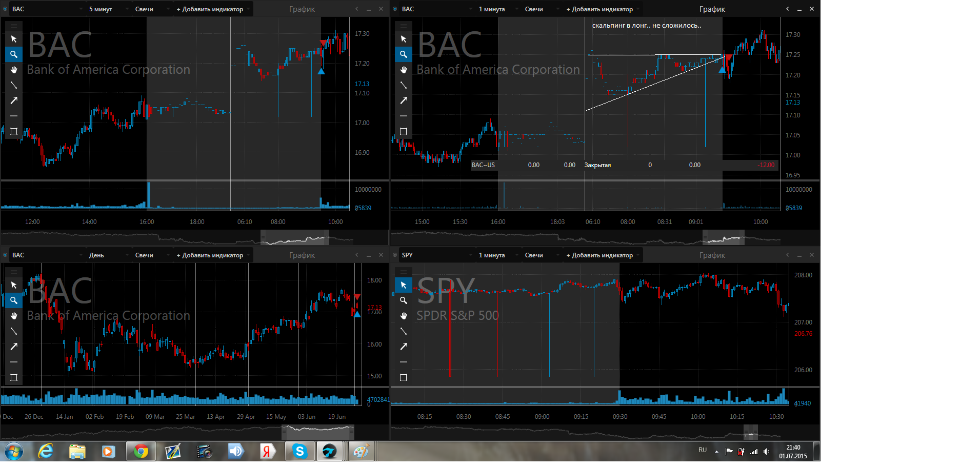Open Skype from the taskbar
The image size is (980, 467).
click(299, 452)
